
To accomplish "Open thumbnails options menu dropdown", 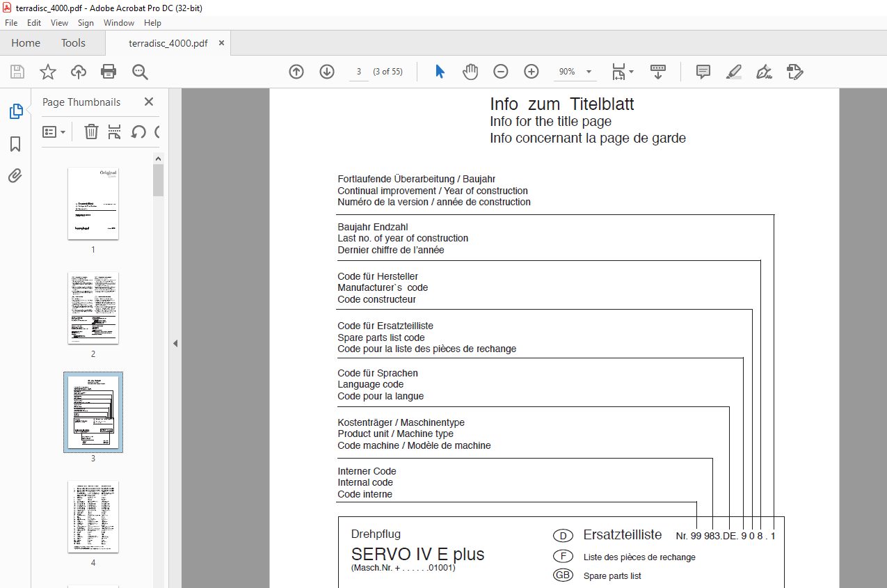I will [x=54, y=132].
